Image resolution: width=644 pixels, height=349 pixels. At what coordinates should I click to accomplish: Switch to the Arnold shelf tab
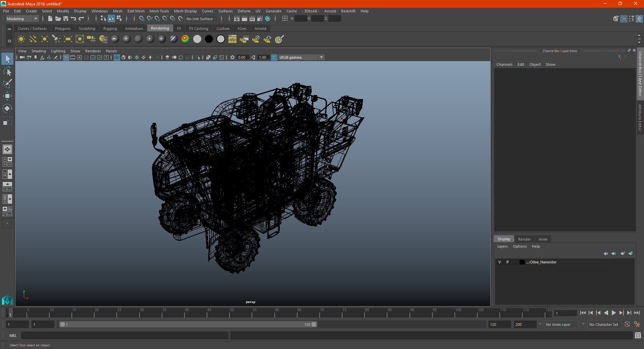coord(260,29)
